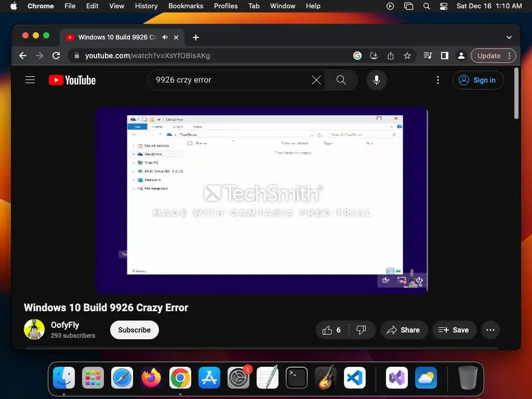
Task: Open the Bookmarks menu
Action: [185, 6]
